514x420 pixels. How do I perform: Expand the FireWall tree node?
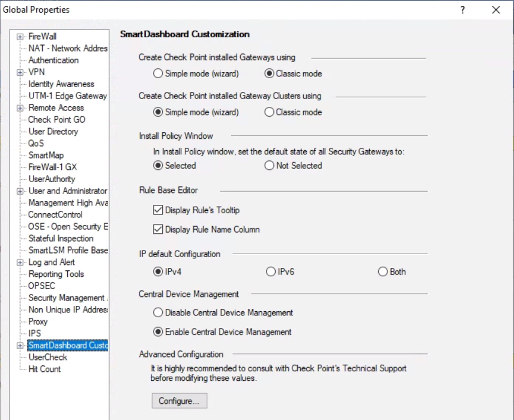[x=20, y=37]
